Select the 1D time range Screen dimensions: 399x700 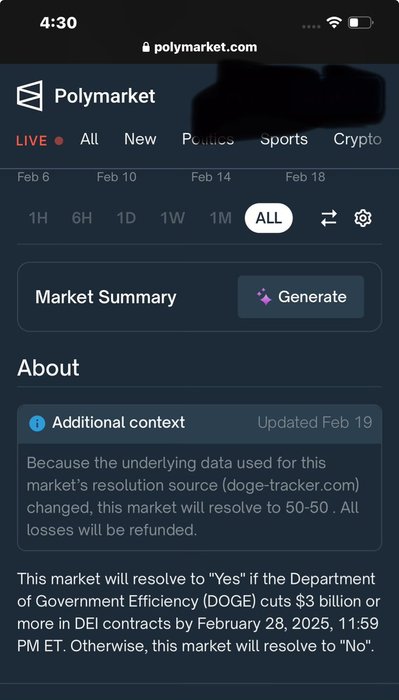[126, 218]
